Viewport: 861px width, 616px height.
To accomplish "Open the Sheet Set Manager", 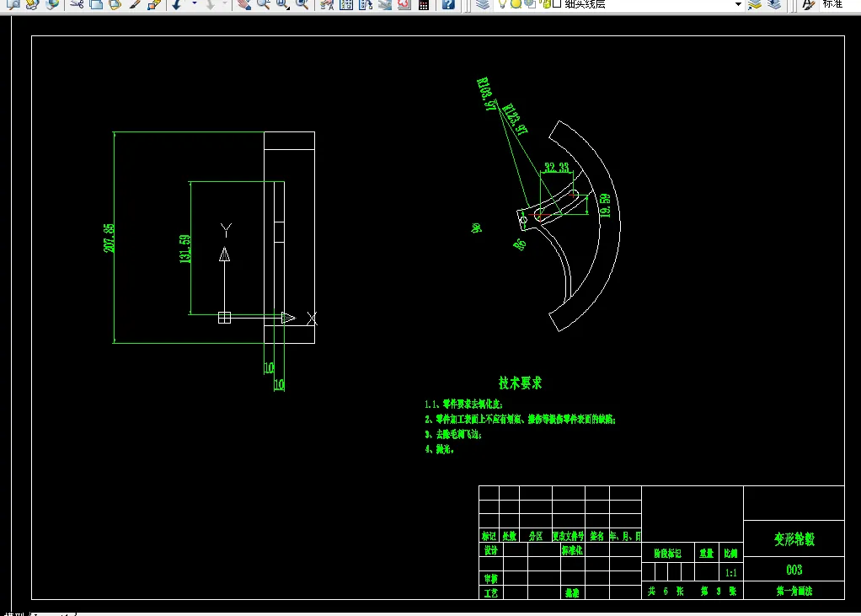I will pyautogui.click(x=385, y=4).
